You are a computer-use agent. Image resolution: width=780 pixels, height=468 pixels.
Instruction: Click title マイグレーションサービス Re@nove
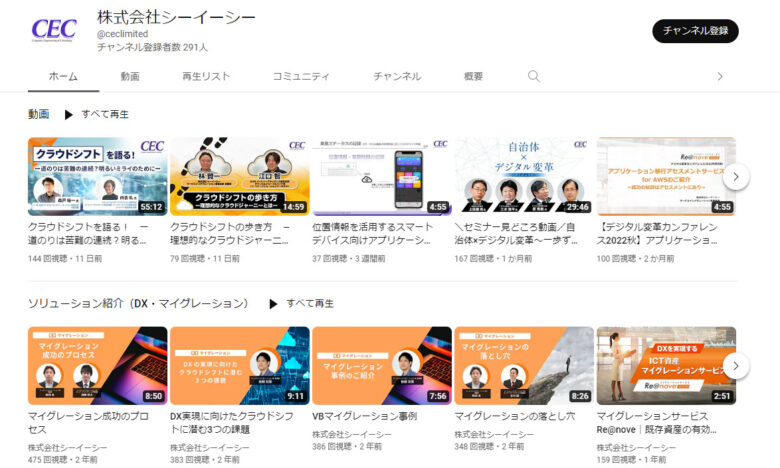pyautogui.click(x=656, y=422)
